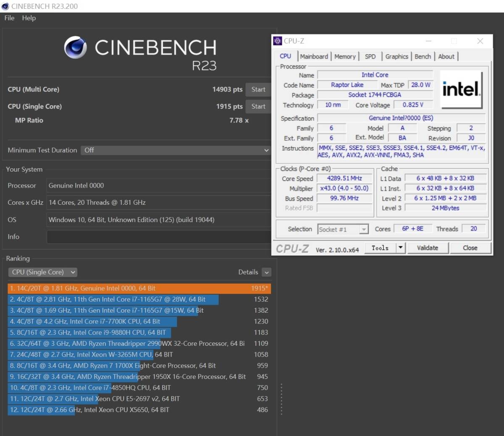Click the Cores x GHz field
The height and width of the screenshot is (436, 504).
(158, 202)
